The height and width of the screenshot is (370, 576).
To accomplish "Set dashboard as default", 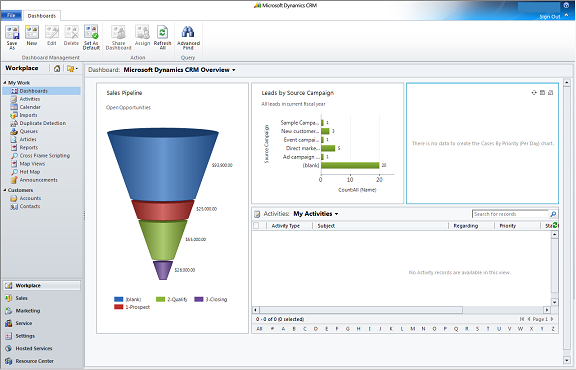I will coord(91,37).
